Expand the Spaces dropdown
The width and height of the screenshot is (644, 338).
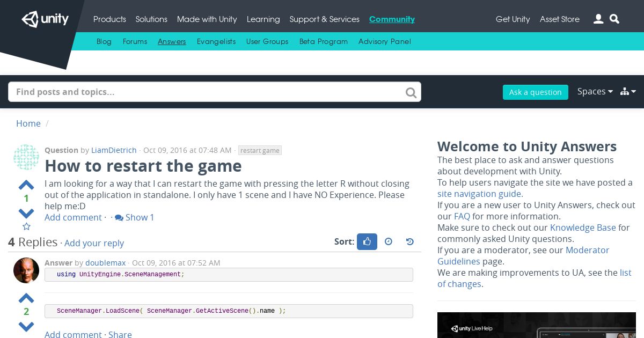click(x=595, y=91)
